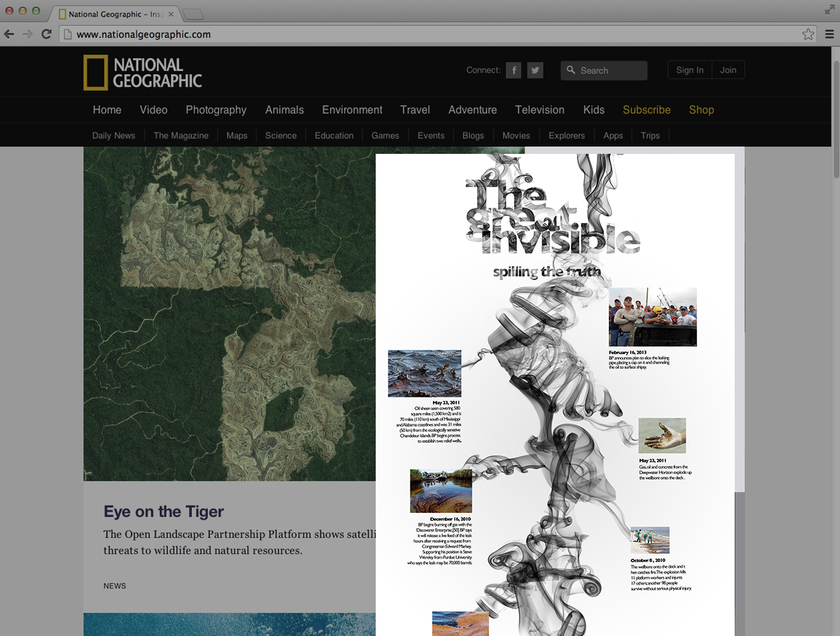Open the Games link

coord(385,135)
